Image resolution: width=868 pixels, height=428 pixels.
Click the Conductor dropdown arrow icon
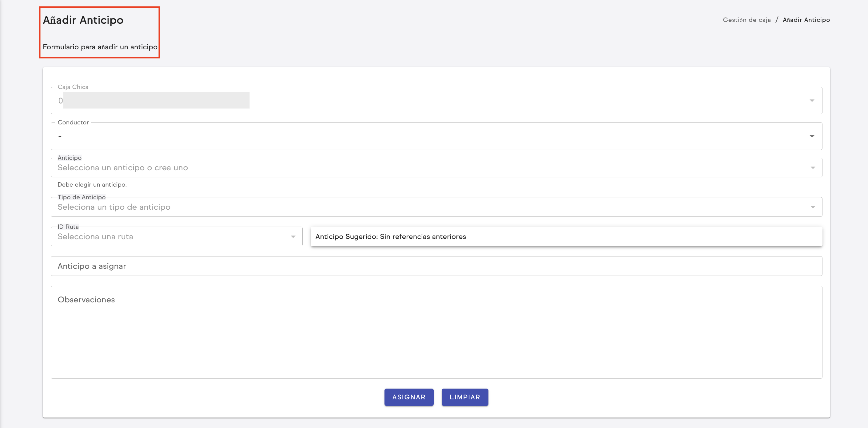[x=812, y=136]
